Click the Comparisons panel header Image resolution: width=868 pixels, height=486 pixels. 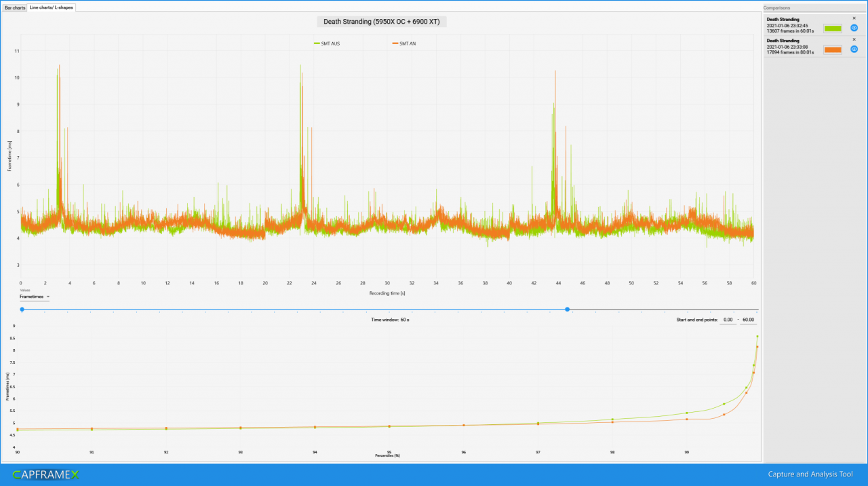coord(814,7)
